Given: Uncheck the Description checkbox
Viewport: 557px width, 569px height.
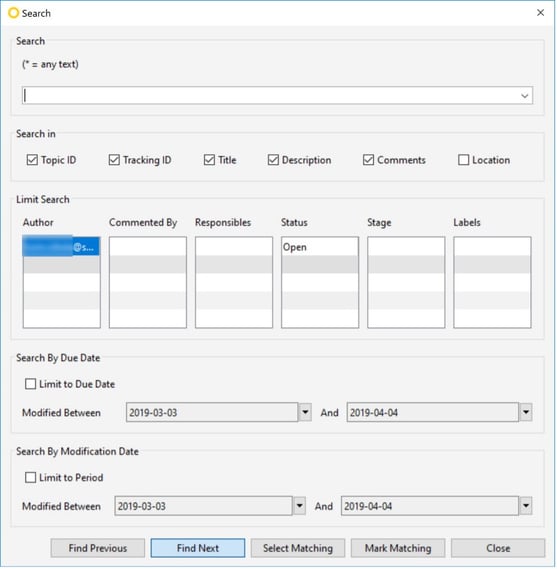Looking at the screenshot, I should [273, 160].
